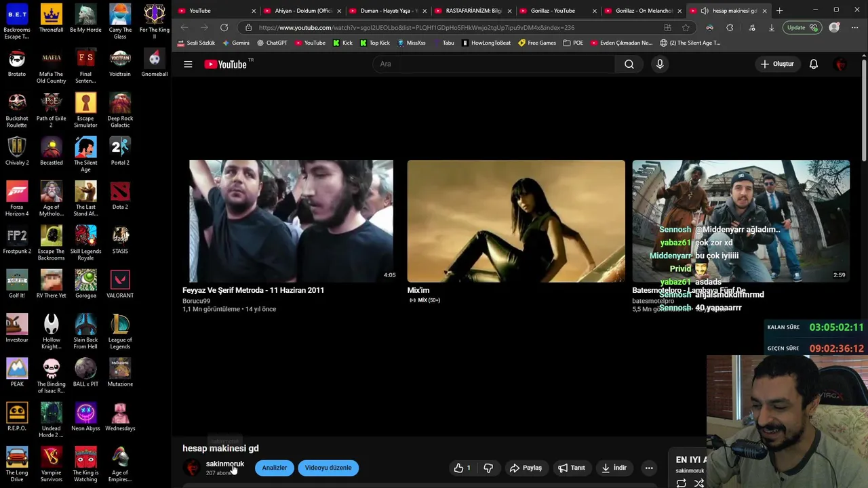Open the Top Kick bookmark
The image size is (868, 488).
click(x=374, y=43)
